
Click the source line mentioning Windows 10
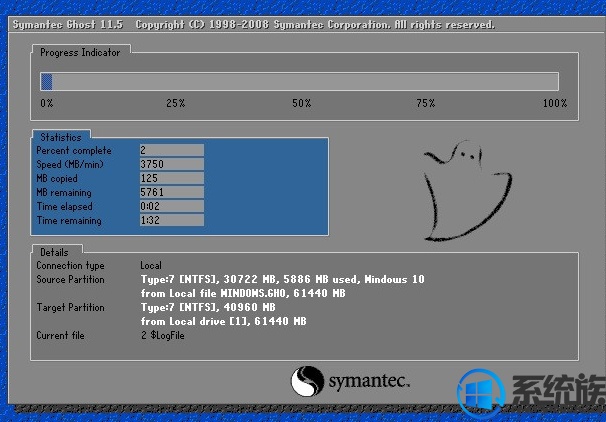coord(283,279)
